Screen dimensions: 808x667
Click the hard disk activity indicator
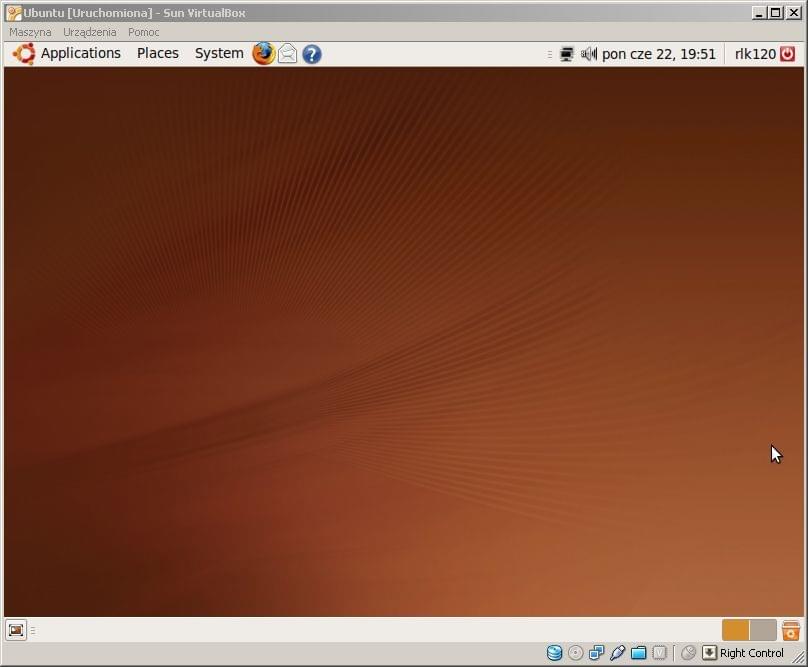(554, 653)
